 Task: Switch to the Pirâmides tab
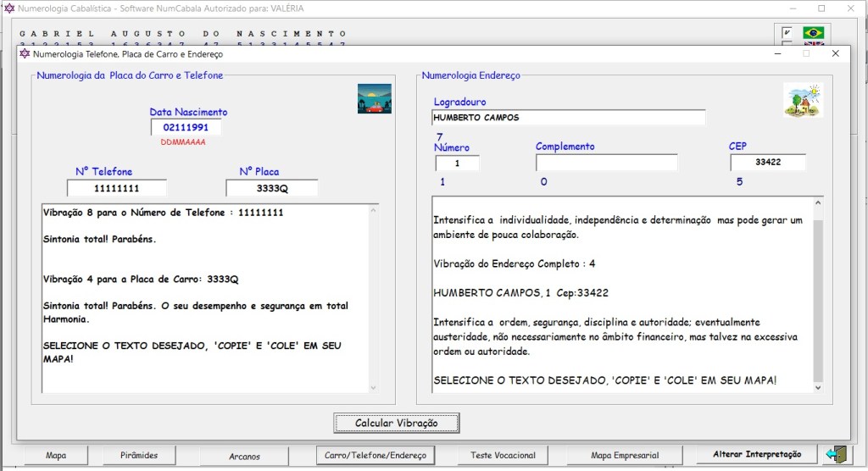coord(139,455)
